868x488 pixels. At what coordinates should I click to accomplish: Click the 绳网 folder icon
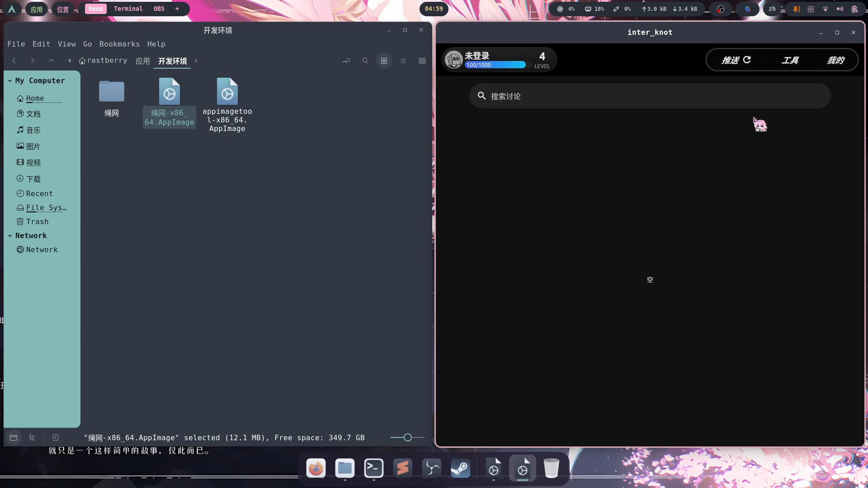click(x=111, y=92)
